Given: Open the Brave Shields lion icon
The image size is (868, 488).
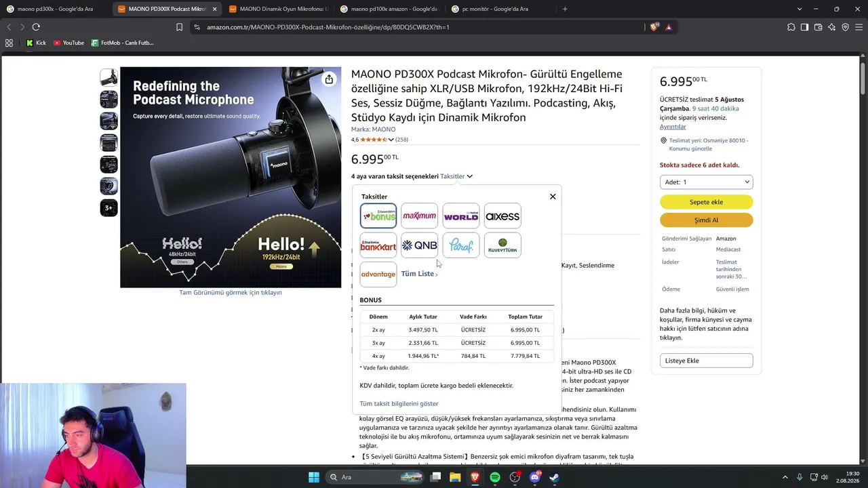Looking at the screenshot, I should (x=654, y=27).
